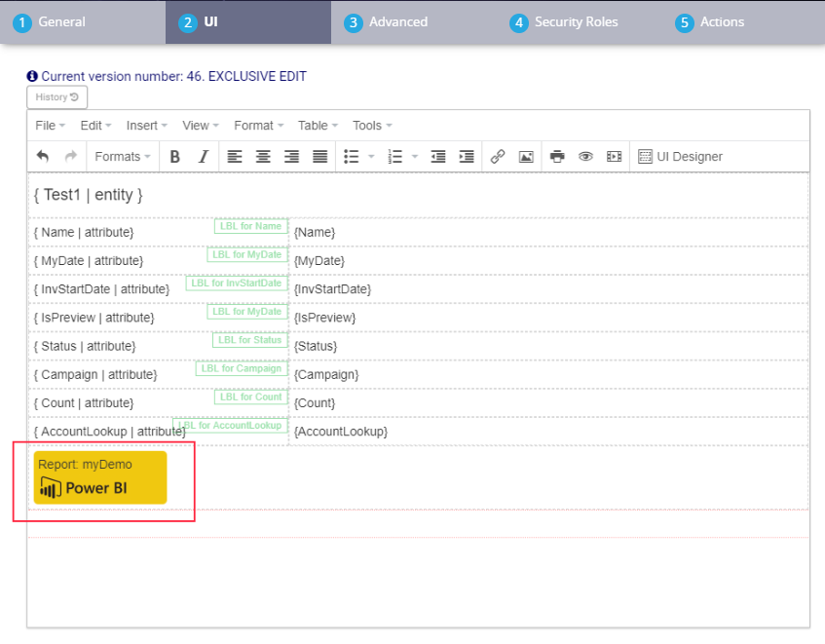Click the Undo arrow icon
This screenshot has height=644, width=825.
(x=43, y=157)
